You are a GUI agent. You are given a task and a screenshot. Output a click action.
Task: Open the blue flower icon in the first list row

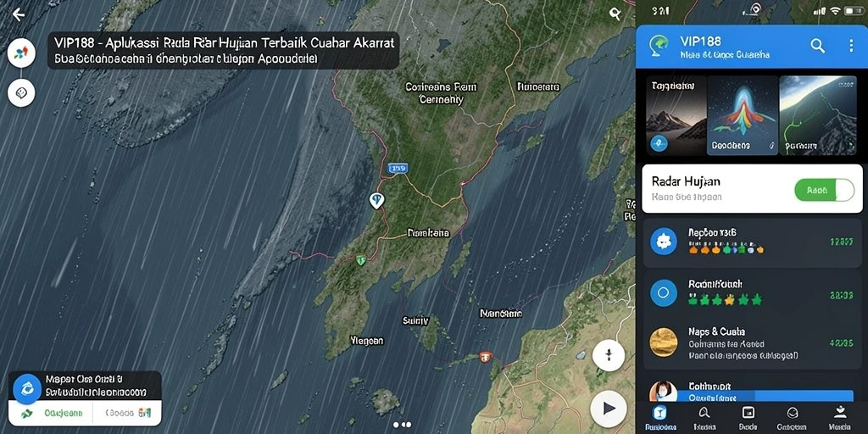coord(663,242)
